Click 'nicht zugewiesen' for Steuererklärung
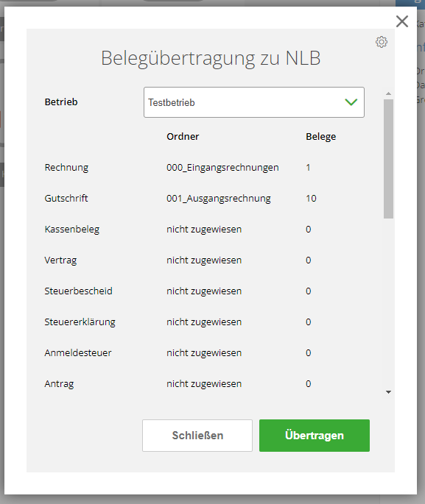This screenshot has width=425, height=504. point(204,322)
